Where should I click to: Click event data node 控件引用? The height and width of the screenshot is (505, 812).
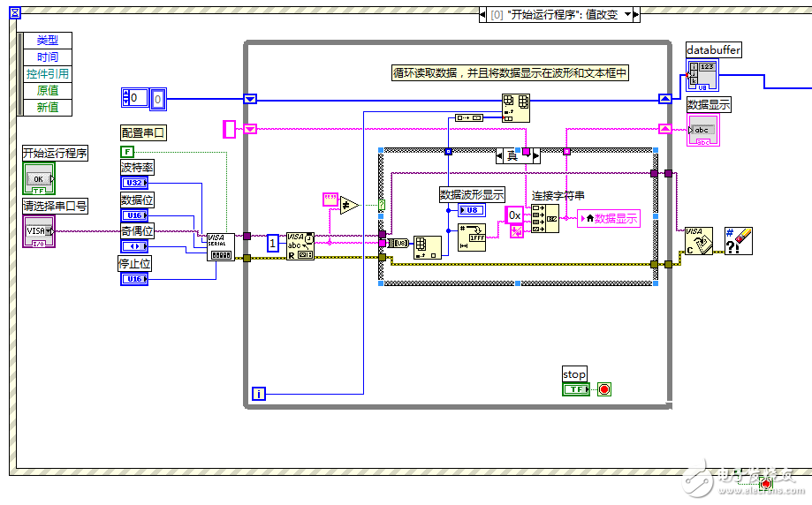click(x=47, y=73)
